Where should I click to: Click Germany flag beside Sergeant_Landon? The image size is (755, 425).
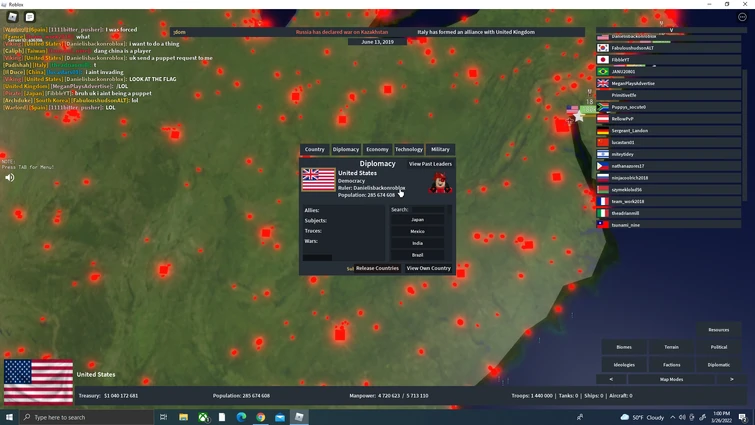(x=603, y=130)
